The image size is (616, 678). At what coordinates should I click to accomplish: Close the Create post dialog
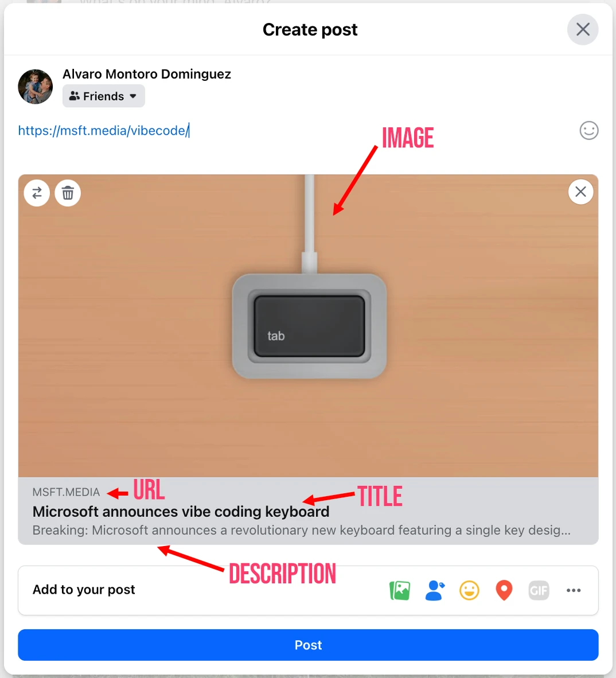tap(583, 29)
